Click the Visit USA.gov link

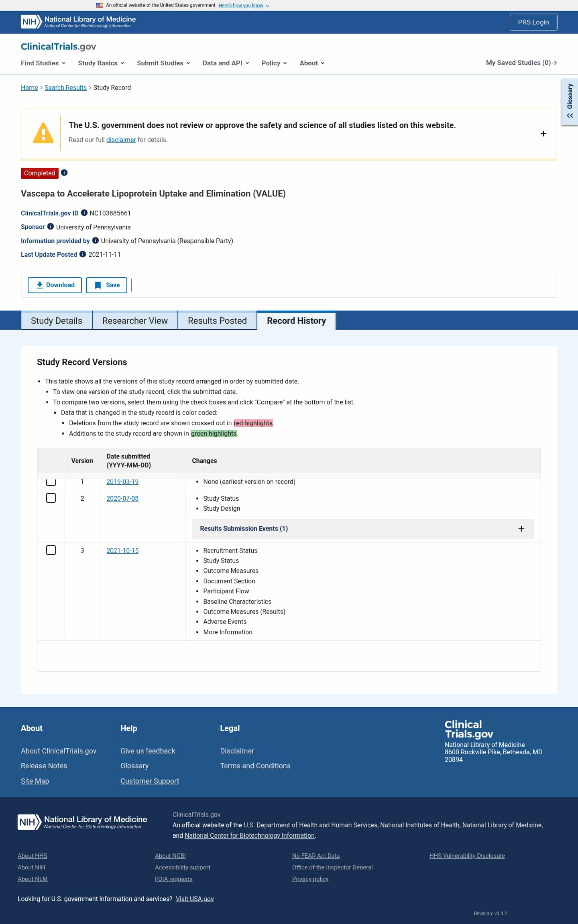(195, 899)
